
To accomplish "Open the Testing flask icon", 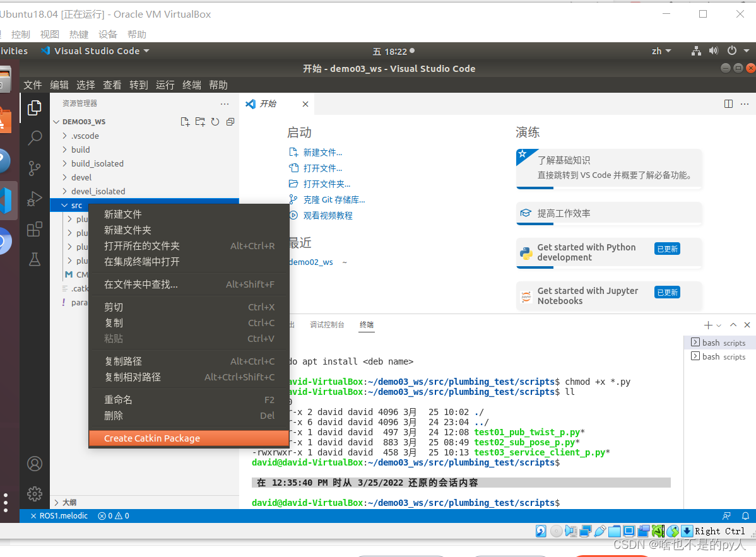I will [34, 259].
